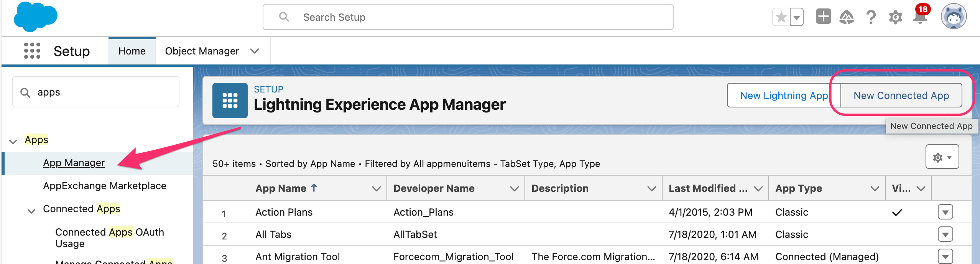Click the magnifier icon in Search Setup
This screenshot has height=264, width=980.
[x=284, y=17]
